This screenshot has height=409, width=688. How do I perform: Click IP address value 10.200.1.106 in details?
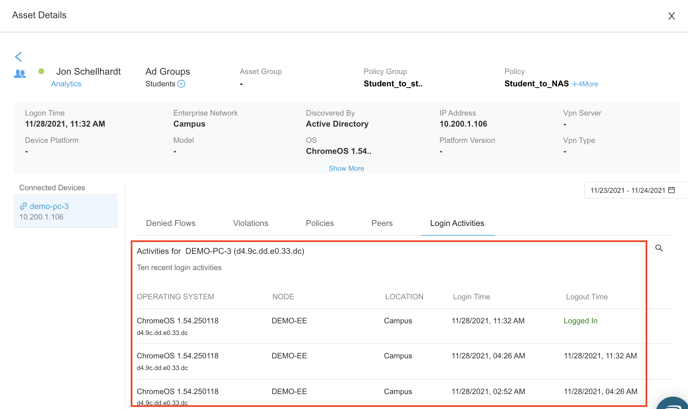click(x=463, y=124)
